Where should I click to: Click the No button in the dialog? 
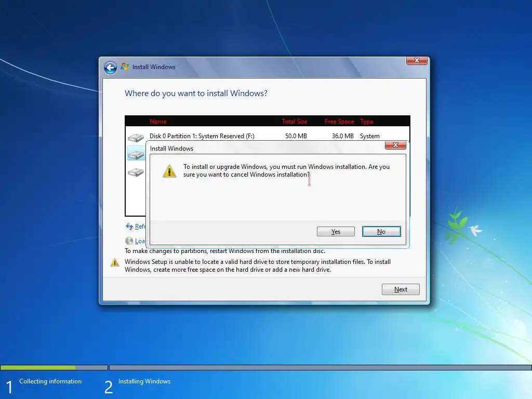[381, 231]
